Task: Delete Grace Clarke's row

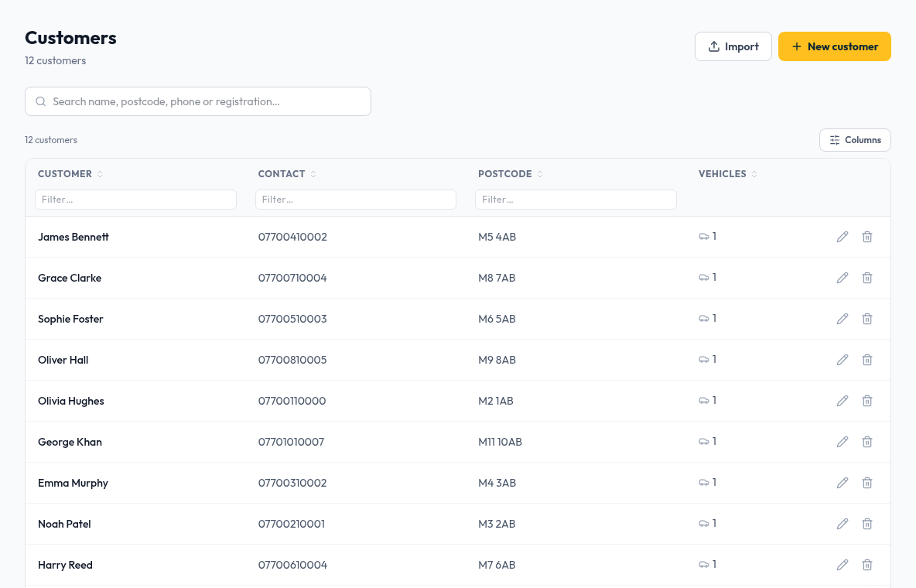Action: (867, 278)
